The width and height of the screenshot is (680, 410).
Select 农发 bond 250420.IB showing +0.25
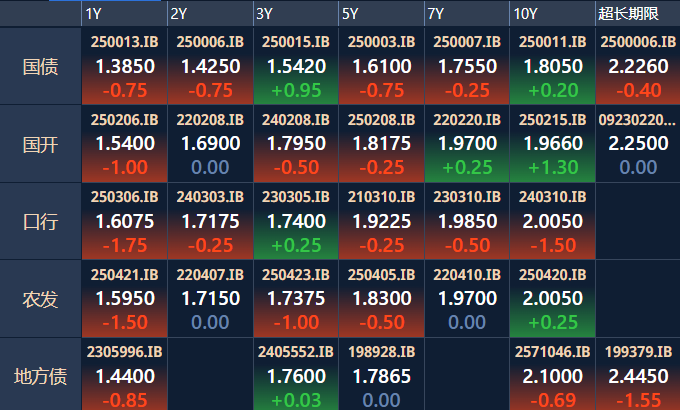[x=552, y=298]
